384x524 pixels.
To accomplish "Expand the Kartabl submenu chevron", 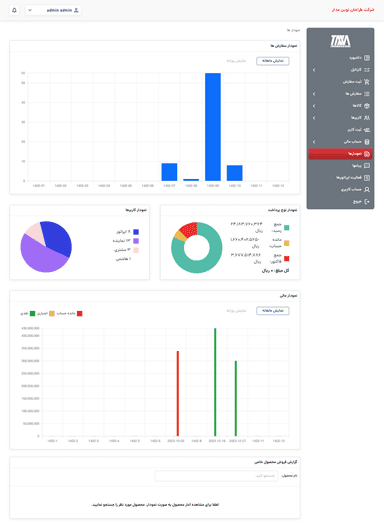I will click(314, 70).
